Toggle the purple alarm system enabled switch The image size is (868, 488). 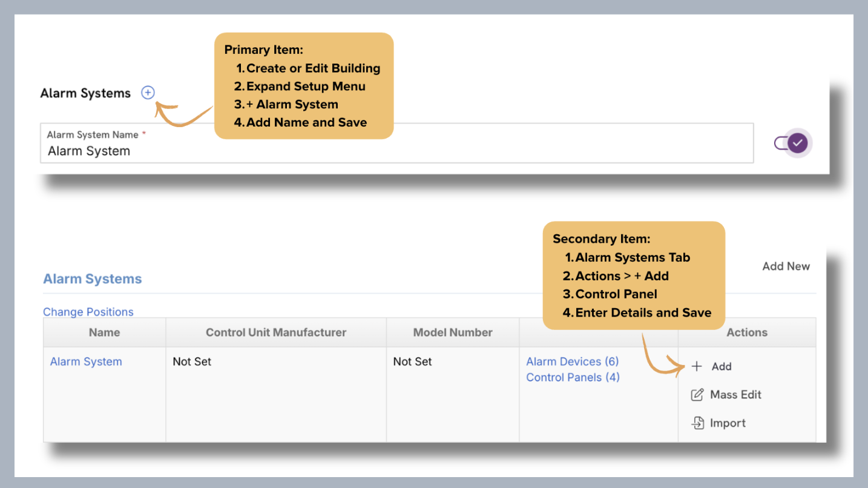[794, 143]
